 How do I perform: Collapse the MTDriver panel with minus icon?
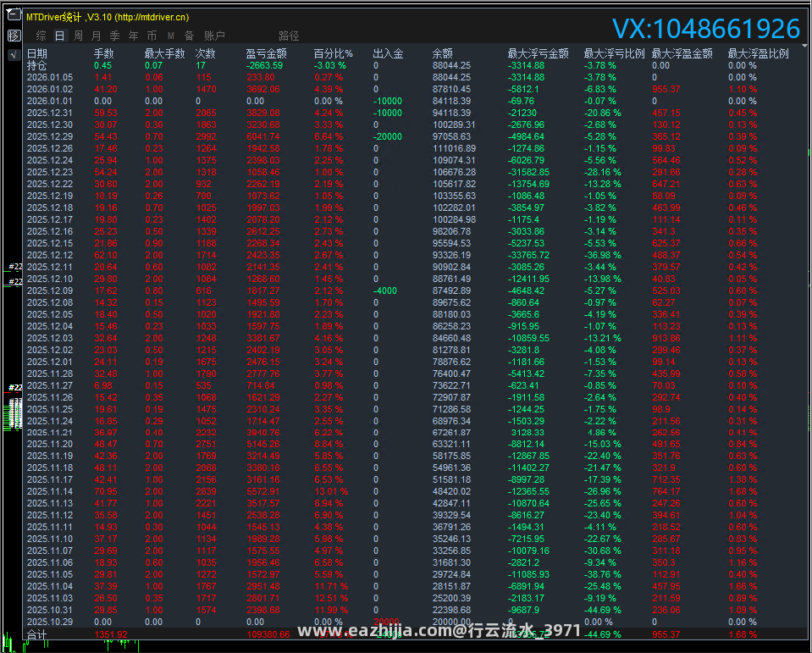[x=14, y=14]
